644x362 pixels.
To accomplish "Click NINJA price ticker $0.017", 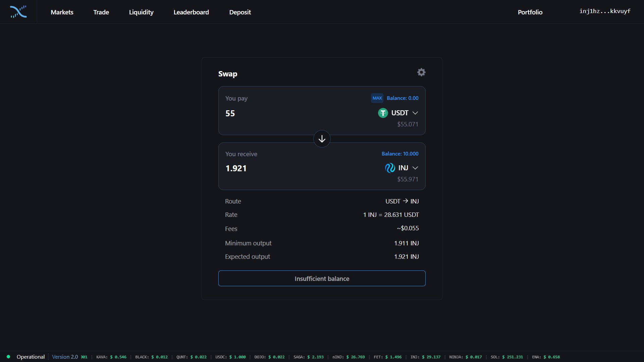I will point(466,357).
